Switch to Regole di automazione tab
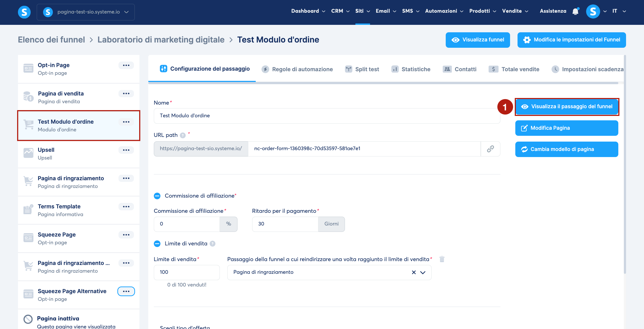This screenshot has width=644, height=329. point(297,69)
